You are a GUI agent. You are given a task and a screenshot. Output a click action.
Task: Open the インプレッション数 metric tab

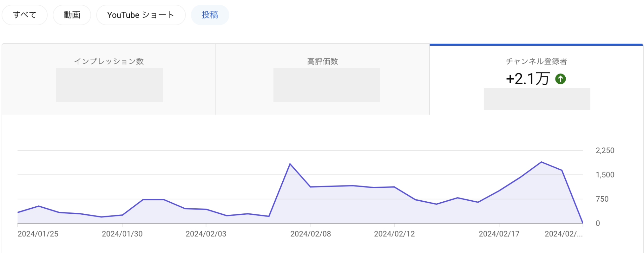coord(109,61)
